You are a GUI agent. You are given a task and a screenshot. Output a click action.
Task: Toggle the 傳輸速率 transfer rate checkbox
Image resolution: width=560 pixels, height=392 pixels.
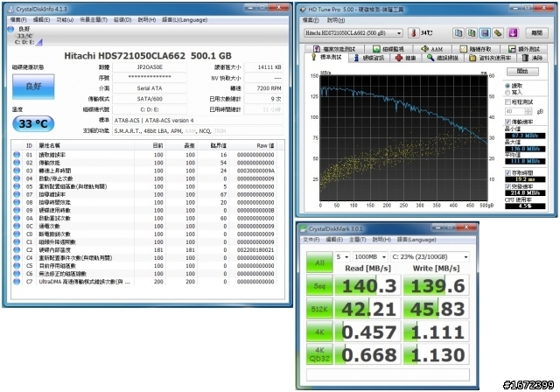(x=507, y=122)
